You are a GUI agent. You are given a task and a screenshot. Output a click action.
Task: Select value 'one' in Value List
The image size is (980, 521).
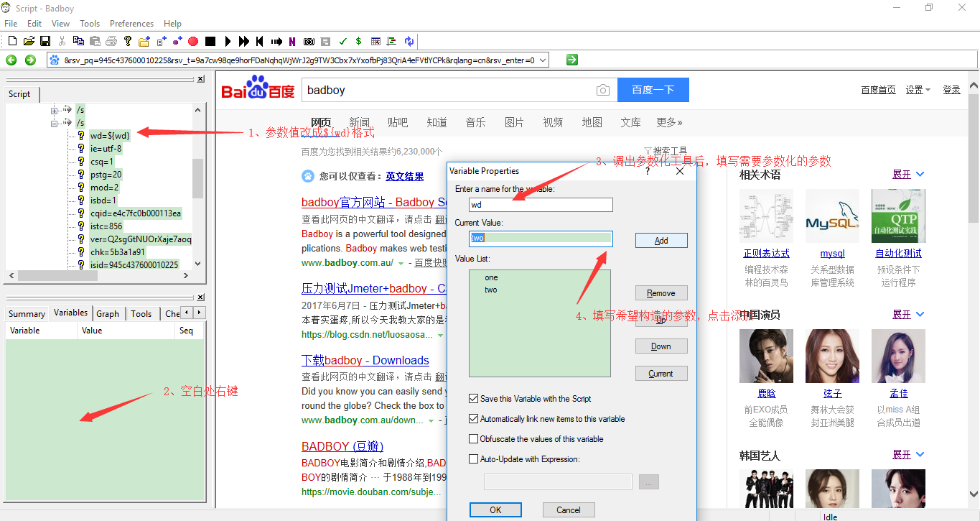491,277
